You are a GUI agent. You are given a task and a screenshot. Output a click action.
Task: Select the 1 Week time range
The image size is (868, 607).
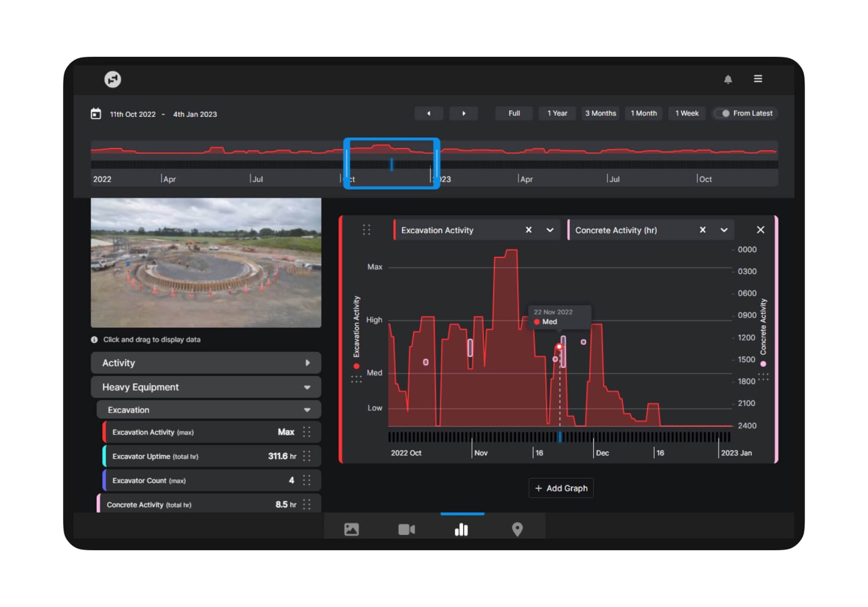tap(686, 113)
